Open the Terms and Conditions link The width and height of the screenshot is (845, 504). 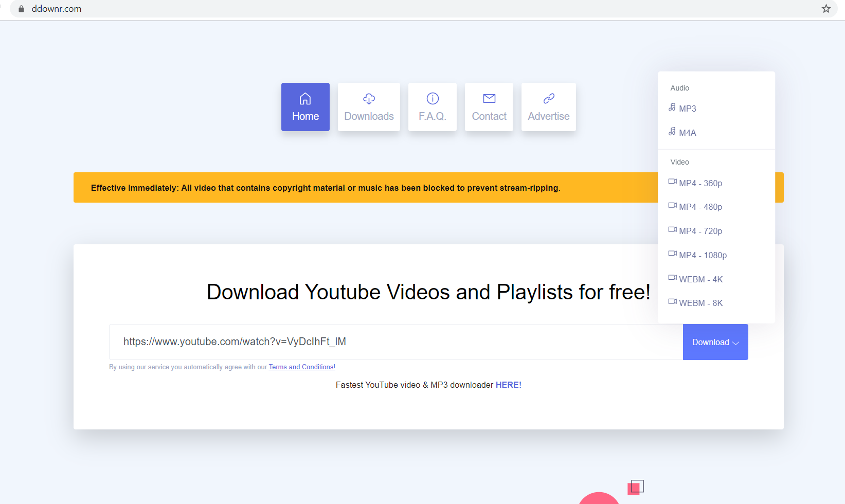click(x=302, y=367)
